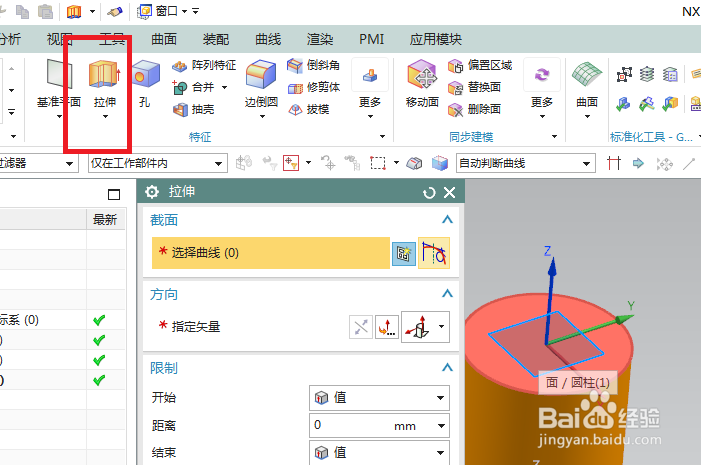The height and width of the screenshot is (465, 701).
Task: Expand 合并 boolean options arrow
Action: 224,88
